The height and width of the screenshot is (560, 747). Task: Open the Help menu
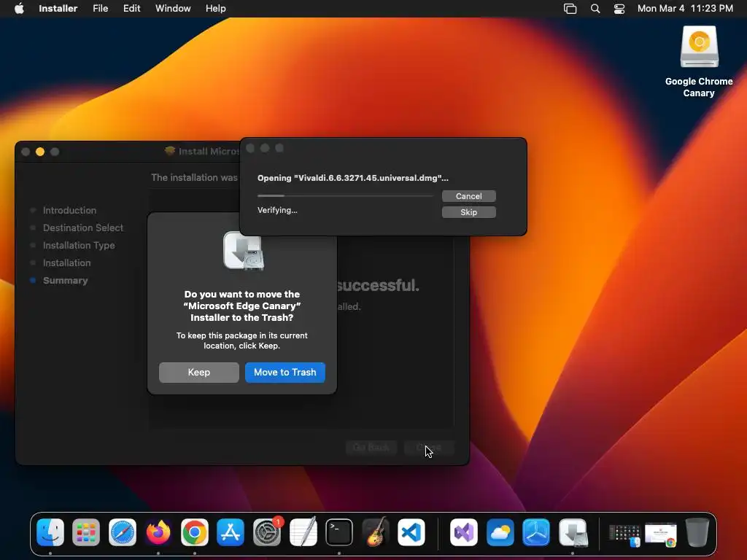coord(215,9)
